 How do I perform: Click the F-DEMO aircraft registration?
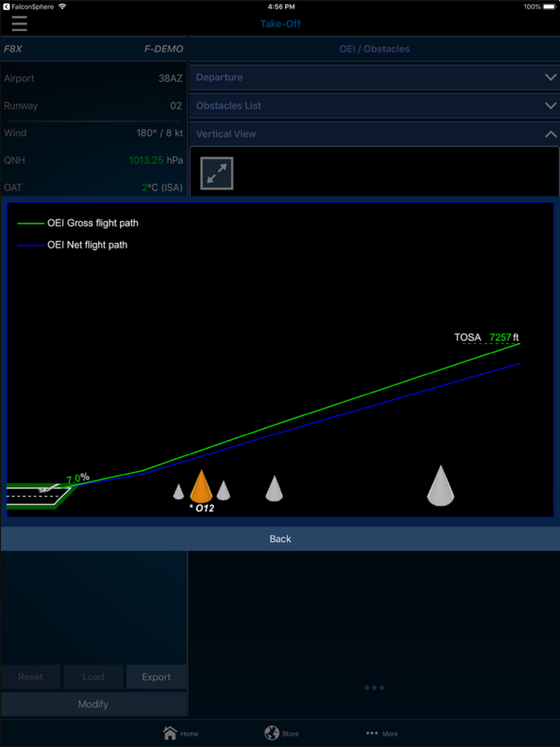point(164,49)
